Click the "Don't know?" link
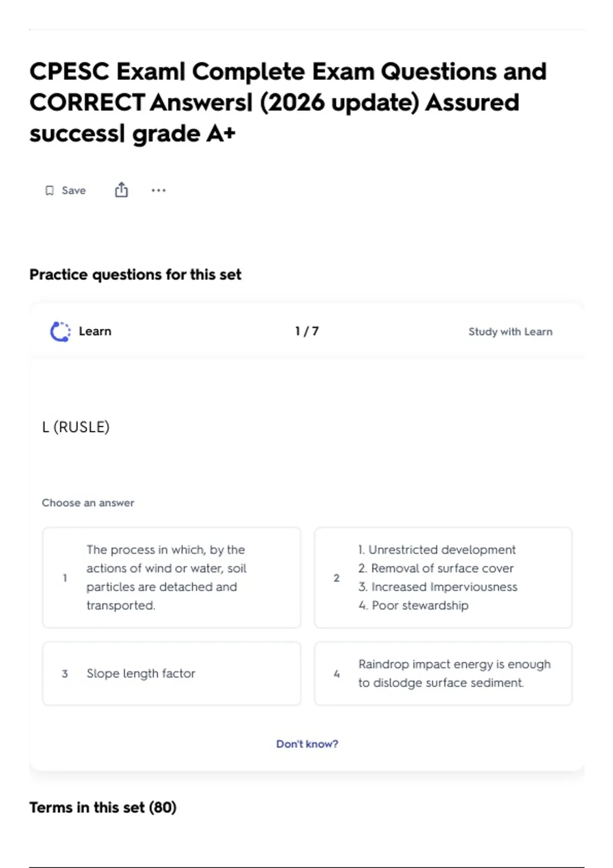The height and width of the screenshot is (868, 613). [x=307, y=744]
